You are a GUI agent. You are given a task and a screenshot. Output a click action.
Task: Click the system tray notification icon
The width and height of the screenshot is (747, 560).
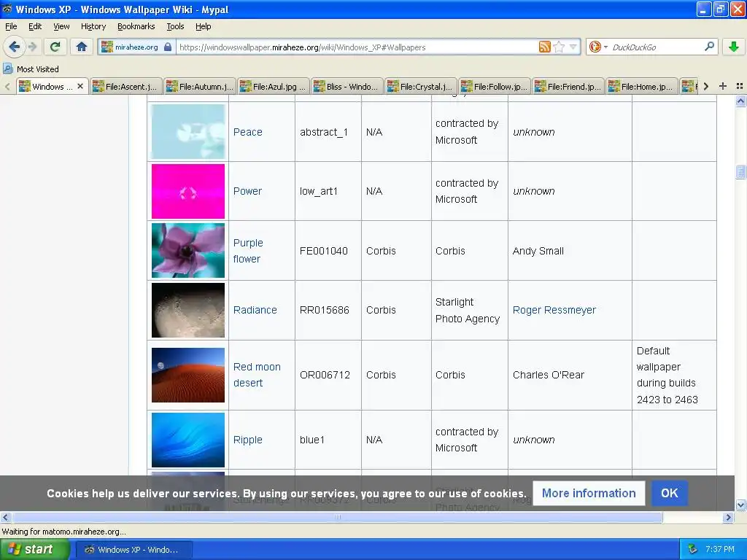tap(693, 549)
